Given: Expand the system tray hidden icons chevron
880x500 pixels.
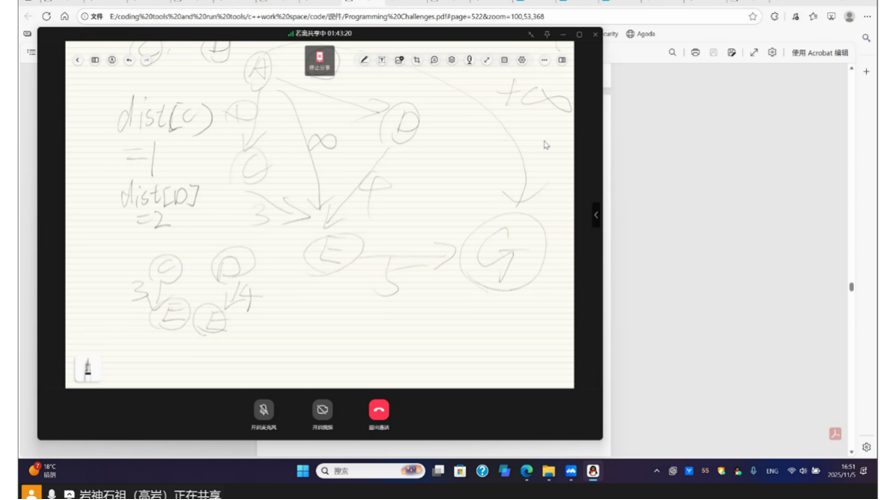Looking at the screenshot, I should click(657, 470).
